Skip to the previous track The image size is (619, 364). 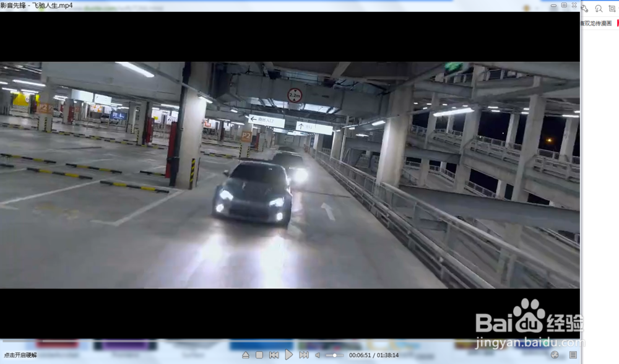tap(274, 355)
